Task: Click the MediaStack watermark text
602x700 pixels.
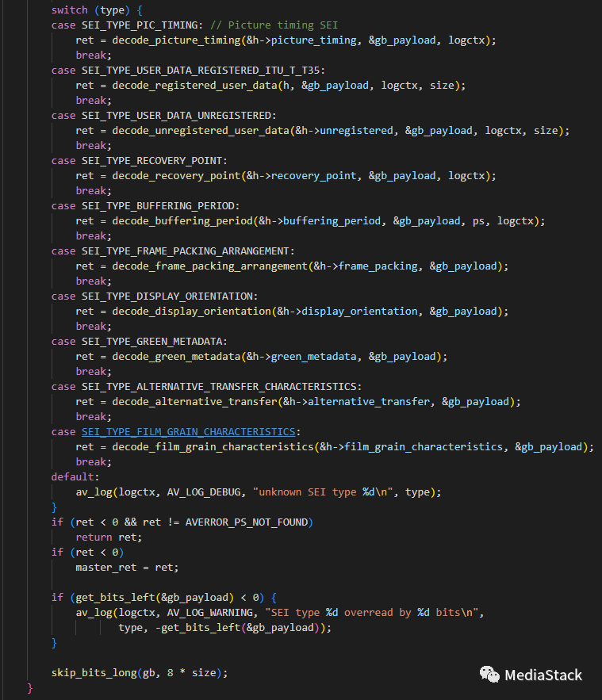Action: point(545,675)
